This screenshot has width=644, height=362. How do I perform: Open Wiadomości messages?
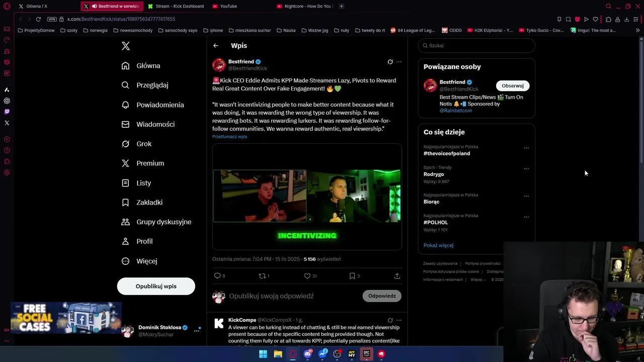[148, 124]
